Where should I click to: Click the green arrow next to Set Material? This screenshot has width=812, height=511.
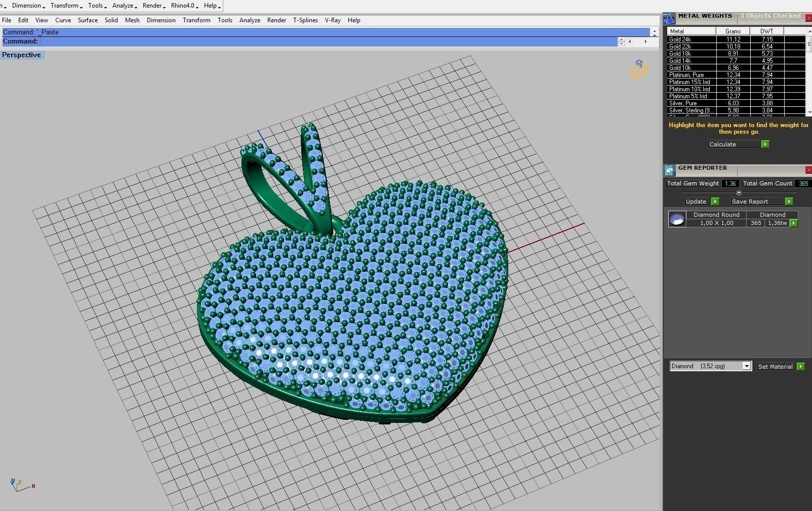800,366
